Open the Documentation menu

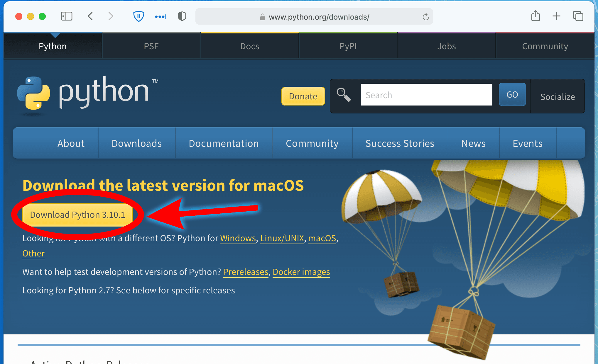point(224,143)
